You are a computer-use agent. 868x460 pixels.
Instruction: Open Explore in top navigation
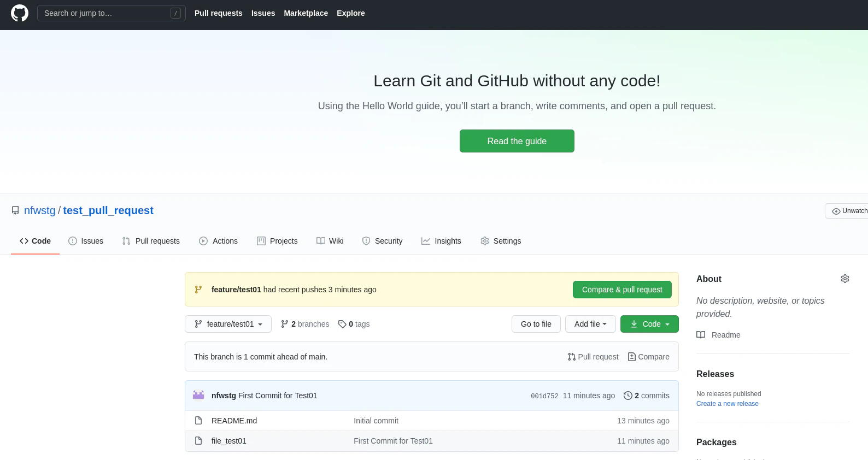(x=351, y=13)
